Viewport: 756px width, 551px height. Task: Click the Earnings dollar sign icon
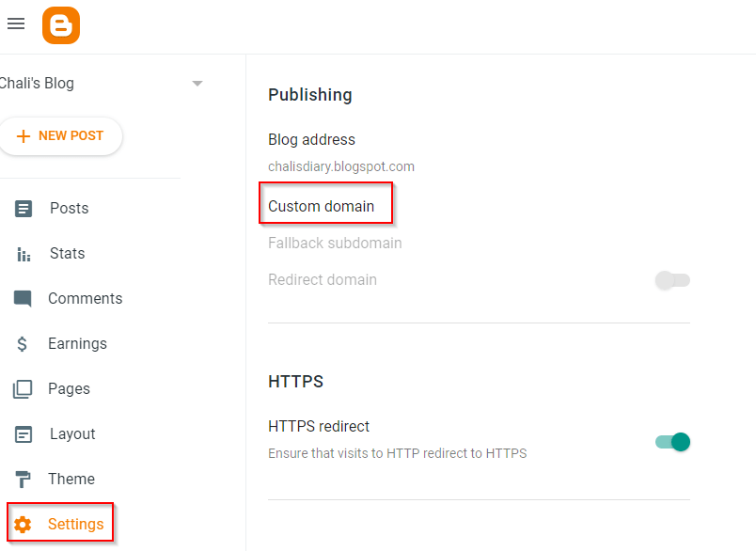pyautogui.click(x=23, y=344)
